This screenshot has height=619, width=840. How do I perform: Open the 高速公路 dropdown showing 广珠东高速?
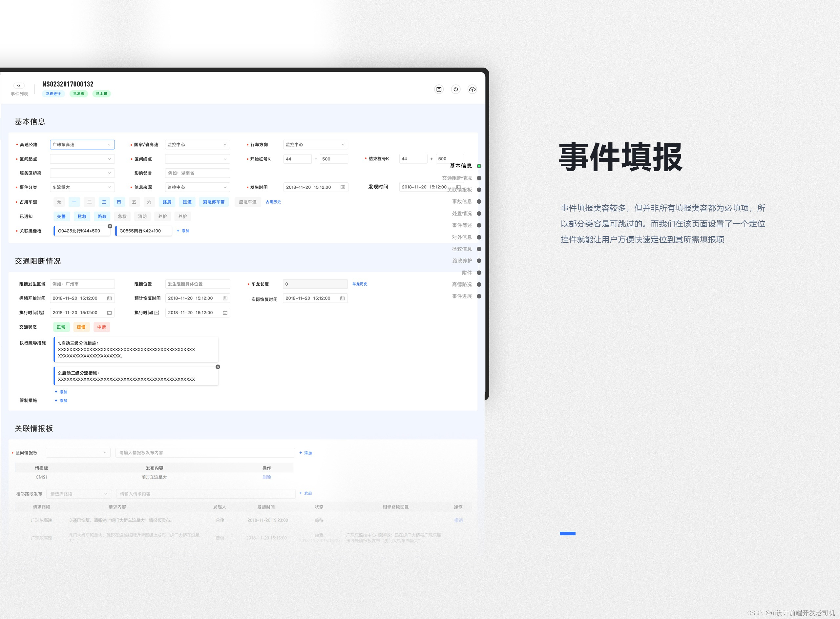tap(82, 145)
